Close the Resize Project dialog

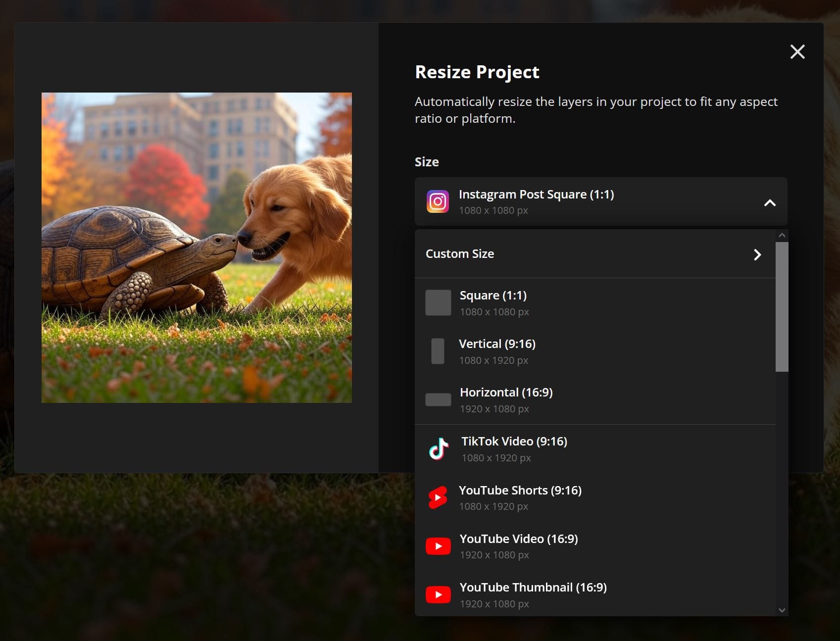tap(797, 51)
